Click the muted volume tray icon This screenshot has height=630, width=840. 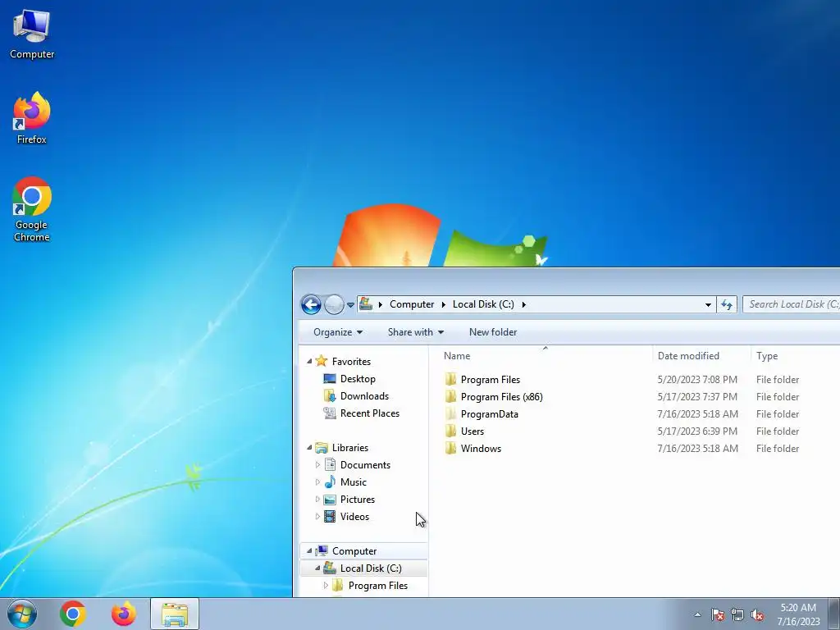[x=757, y=614]
